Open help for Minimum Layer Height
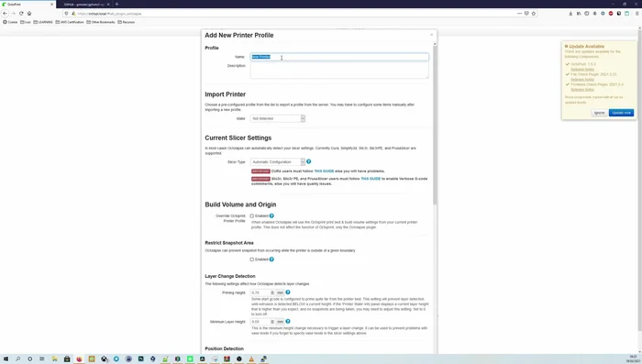The image size is (642, 364). [x=288, y=322]
